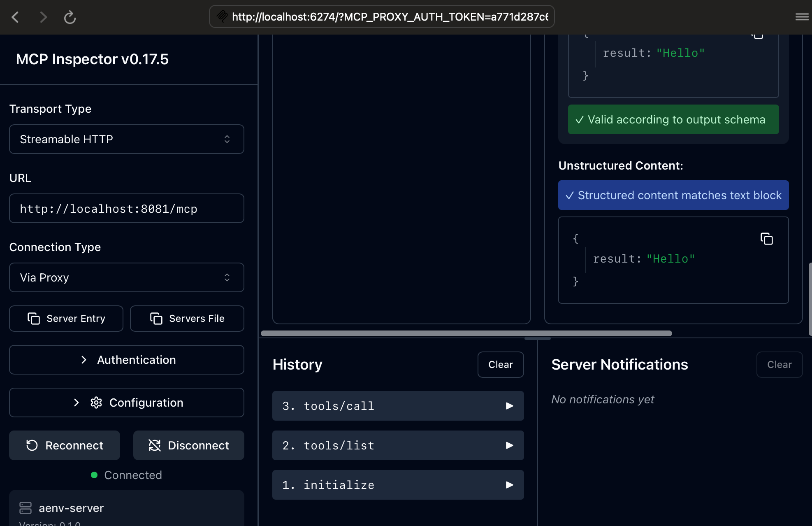Clear the History list
This screenshot has width=812, height=526.
[x=501, y=365]
